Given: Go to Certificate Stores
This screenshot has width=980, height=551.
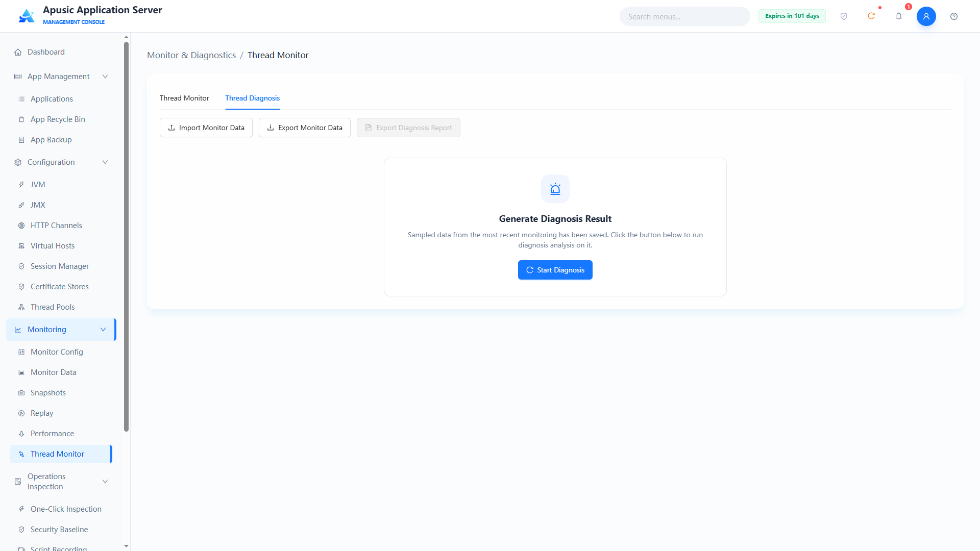Looking at the screenshot, I should [61, 287].
